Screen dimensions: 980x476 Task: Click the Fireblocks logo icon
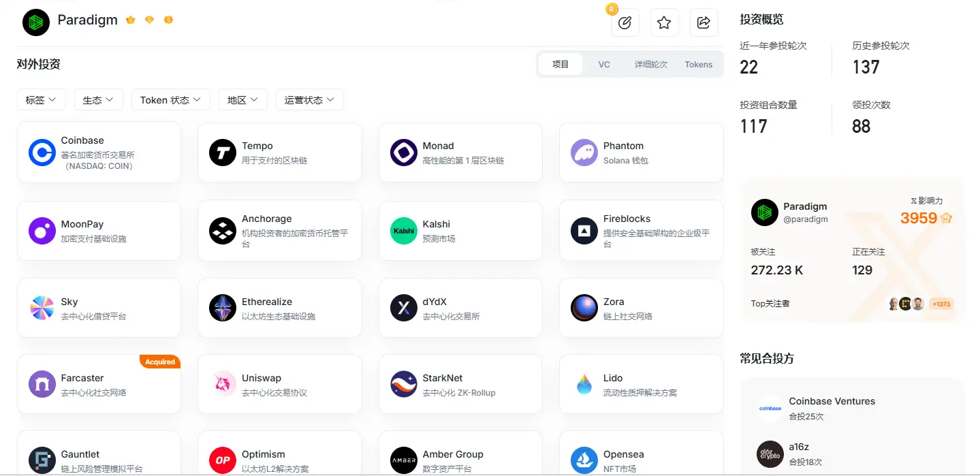(x=584, y=231)
